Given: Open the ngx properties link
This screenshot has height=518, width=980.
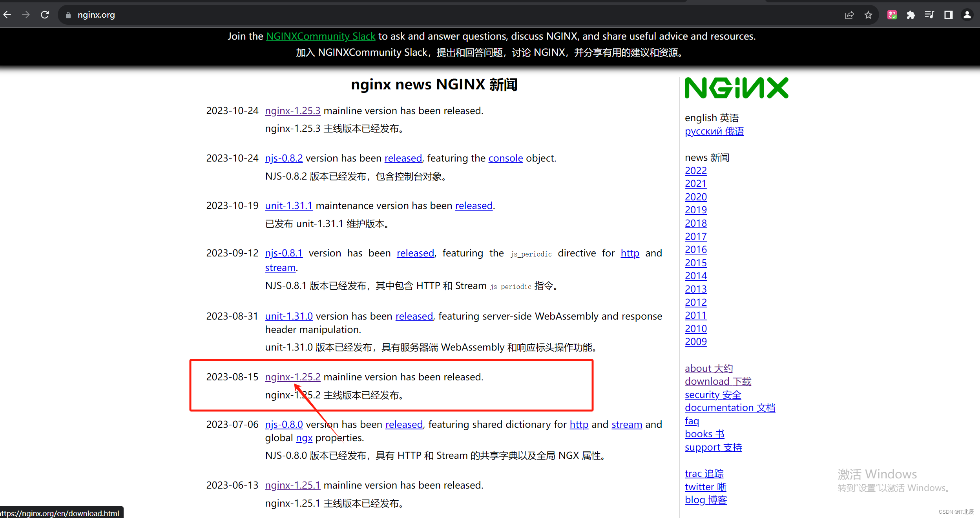Looking at the screenshot, I should pyautogui.click(x=304, y=438).
